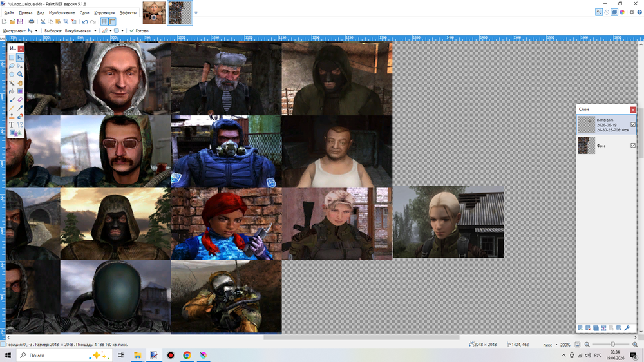The width and height of the screenshot is (644, 362).
Task: Click zoom in magnifier in status bar
Action: 635,345
